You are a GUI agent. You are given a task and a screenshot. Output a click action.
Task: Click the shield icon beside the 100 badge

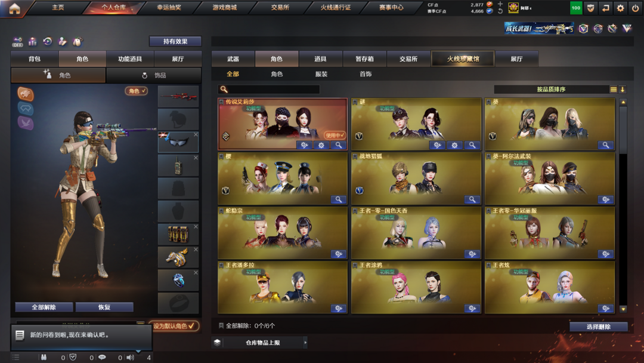(590, 8)
